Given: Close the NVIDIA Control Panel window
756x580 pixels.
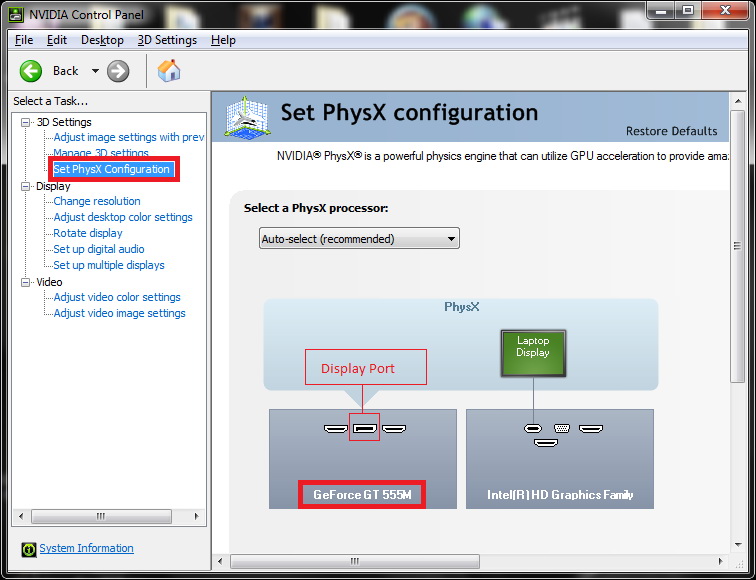Looking at the screenshot, I should coord(725,11).
